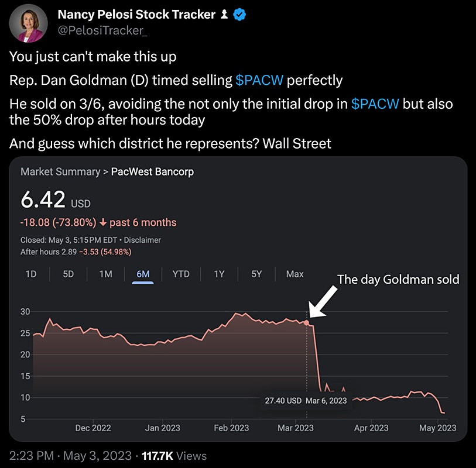Switch chart to YTD range
The height and width of the screenshot is (468, 476).
[x=181, y=274]
